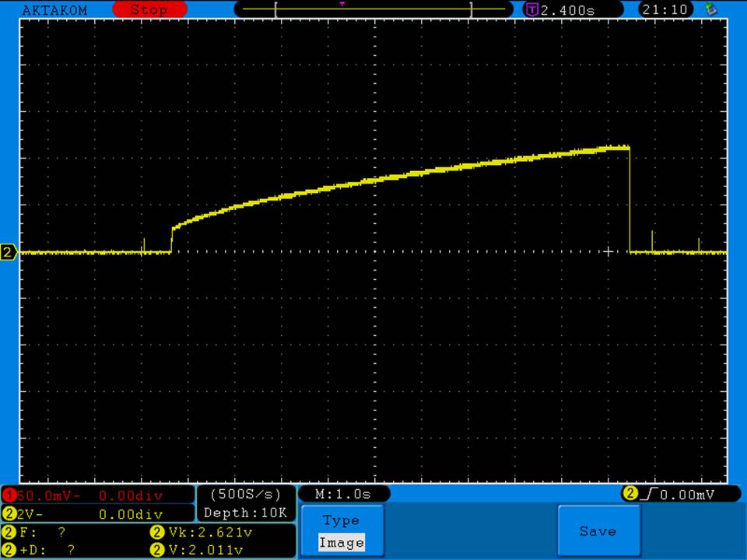Click the waveform memory position bar

click(x=373, y=10)
